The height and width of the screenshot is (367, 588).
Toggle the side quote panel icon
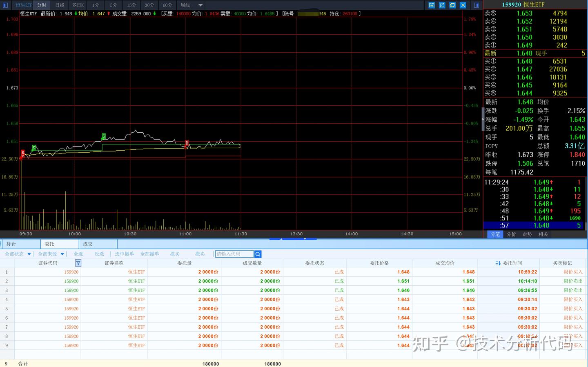click(x=476, y=5)
